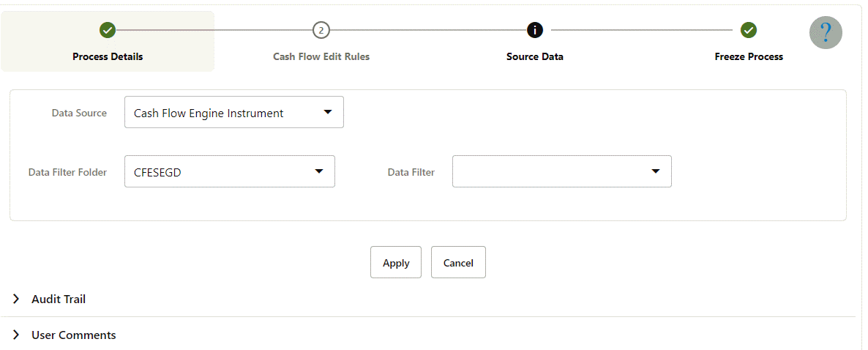Screen dimensions: 868x350
Task: Open the Freeze Process step label
Action: tap(749, 56)
